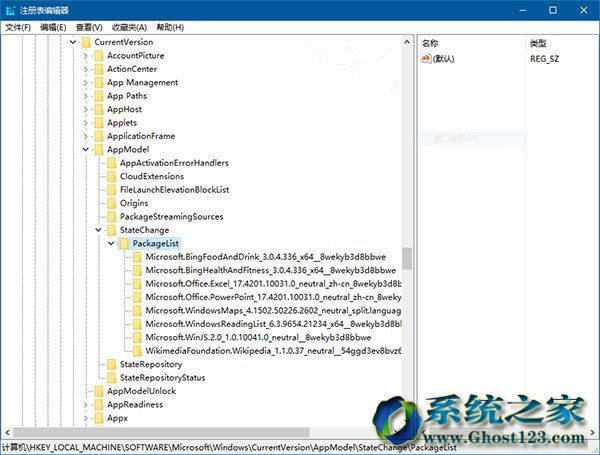Select the AppModelUnlock key

coord(141,391)
